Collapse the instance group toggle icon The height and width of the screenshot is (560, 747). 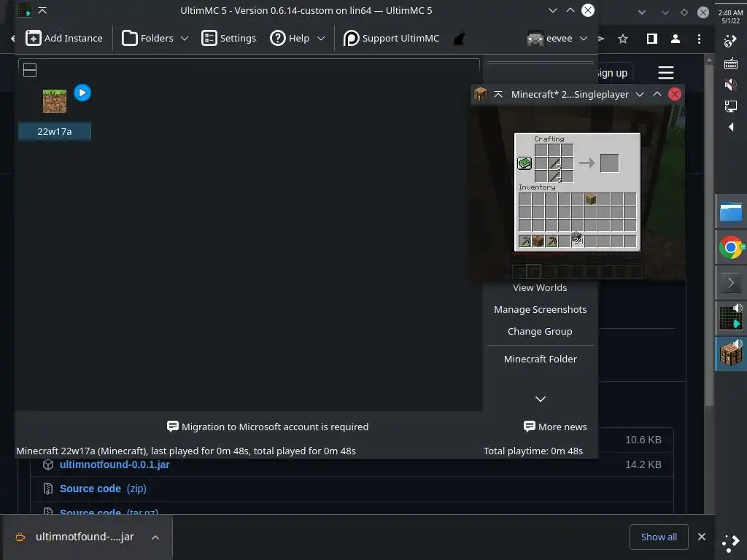coord(29,70)
